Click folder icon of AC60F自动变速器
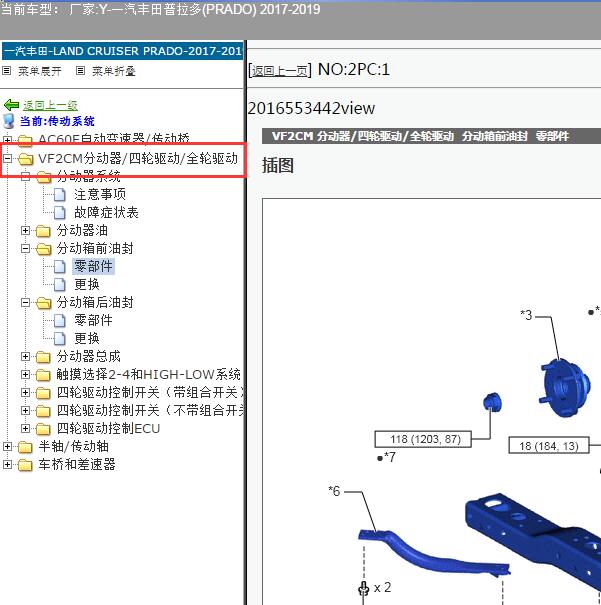This screenshot has height=605, width=601. 25,140
